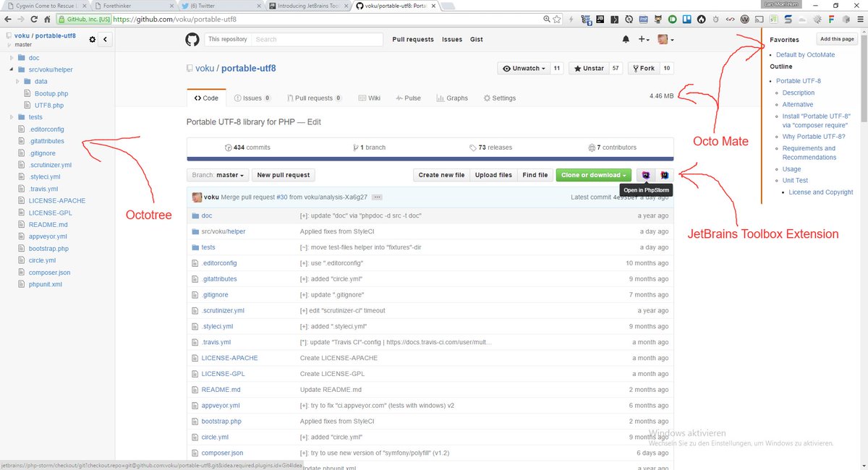Open the Graphs tab
Image resolution: width=868 pixels, height=470 pixels.
click(452, 98)
